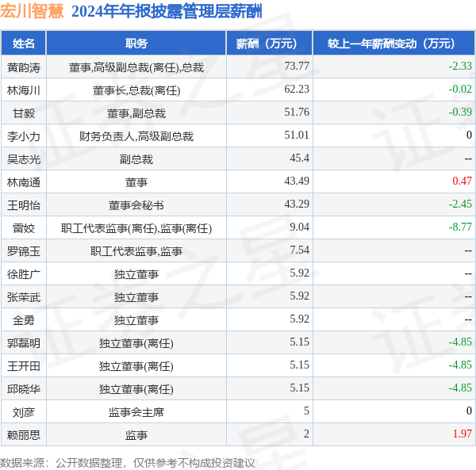Select the name cell 金勇

tap(23, 320)
